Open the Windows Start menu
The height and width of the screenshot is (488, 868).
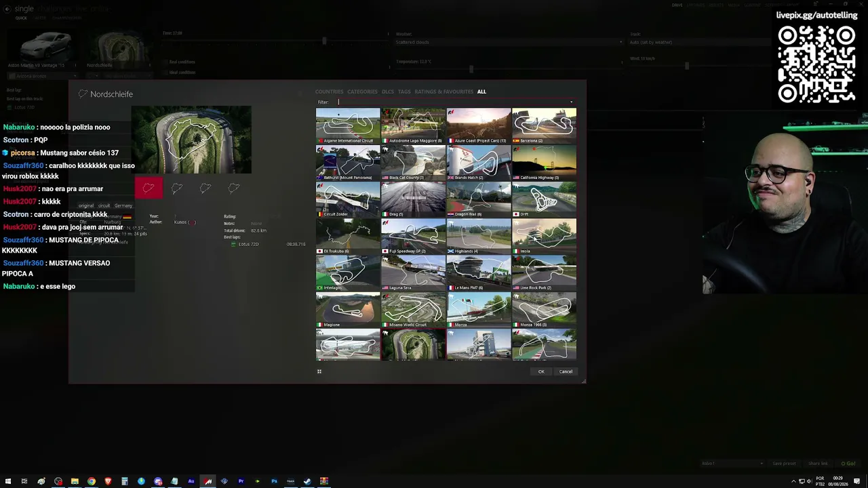7,481
